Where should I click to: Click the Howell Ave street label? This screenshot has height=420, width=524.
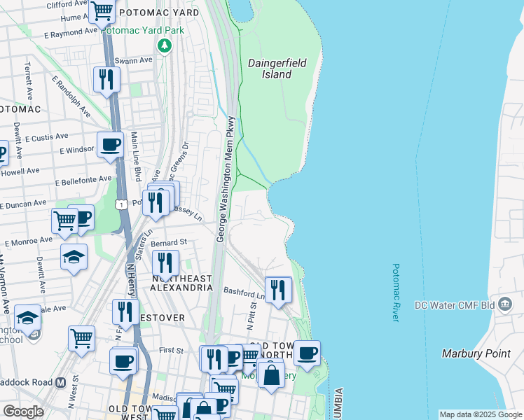pyautogui.click(x=20, y=172)
